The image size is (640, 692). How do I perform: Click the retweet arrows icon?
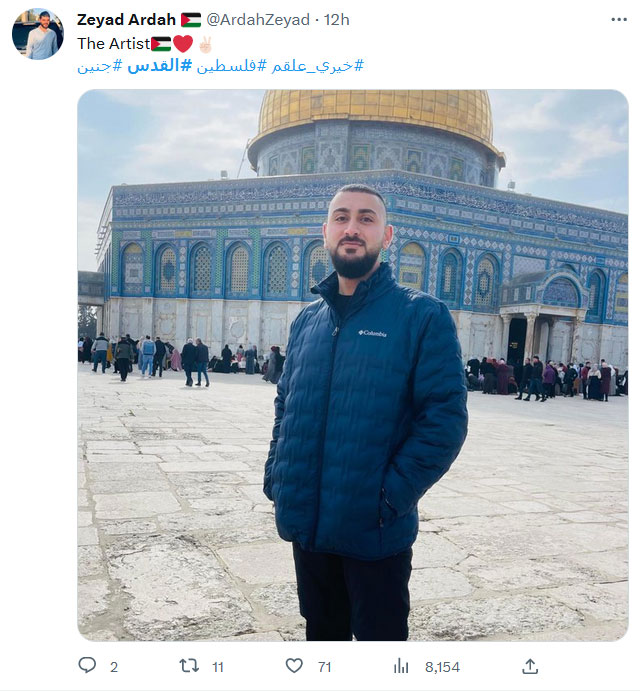[x=189, y=666]
